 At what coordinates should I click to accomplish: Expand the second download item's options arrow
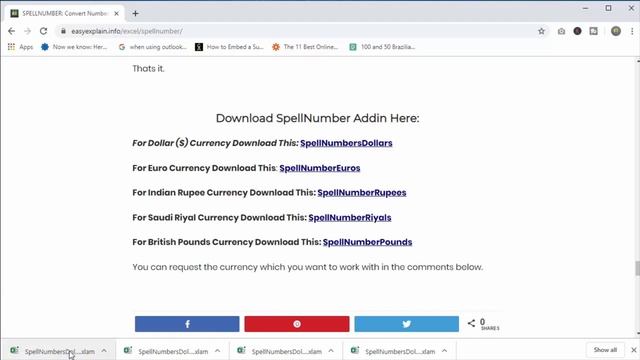[218, 351]
